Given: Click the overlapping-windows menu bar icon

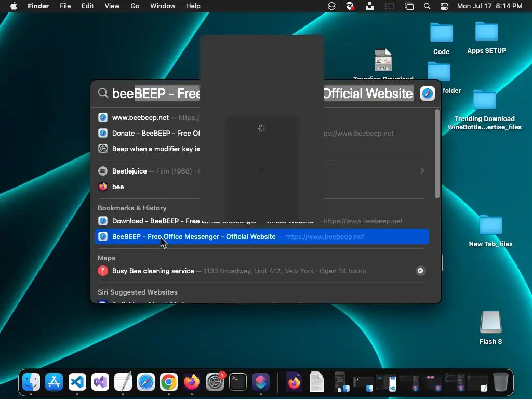Looking at the screenshot, I should point(409,6).
